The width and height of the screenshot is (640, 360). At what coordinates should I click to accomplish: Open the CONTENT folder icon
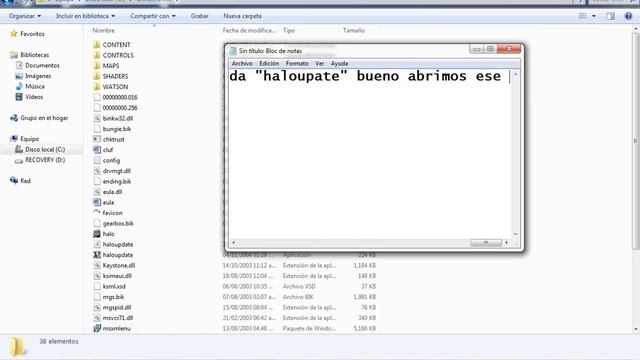pos(97,44)
